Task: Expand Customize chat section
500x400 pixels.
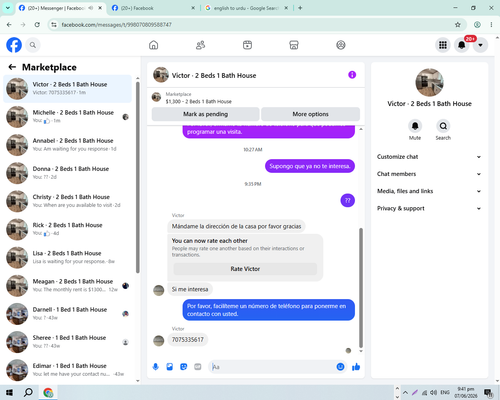Action: 429,157
